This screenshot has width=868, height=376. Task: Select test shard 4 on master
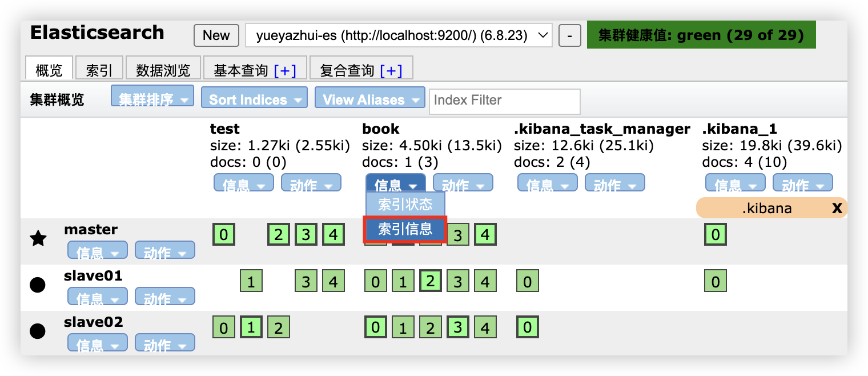(x=333, y=235)
